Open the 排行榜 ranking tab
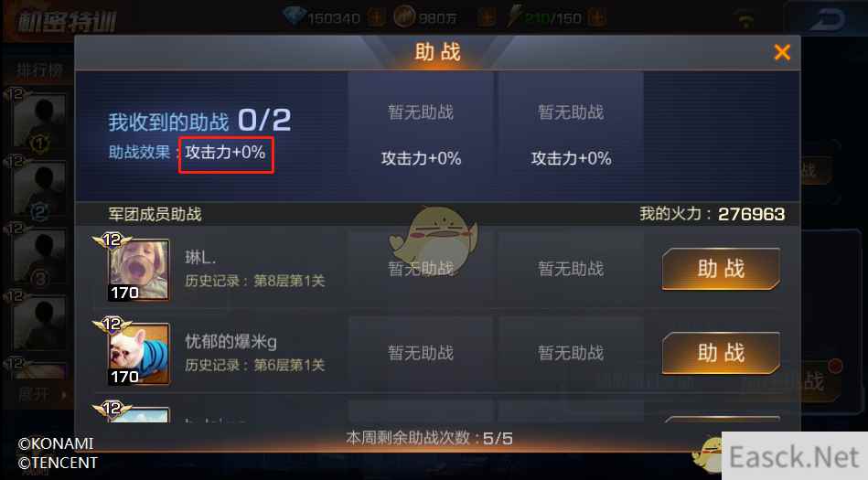The image size is (868, 480). point(40,71)
